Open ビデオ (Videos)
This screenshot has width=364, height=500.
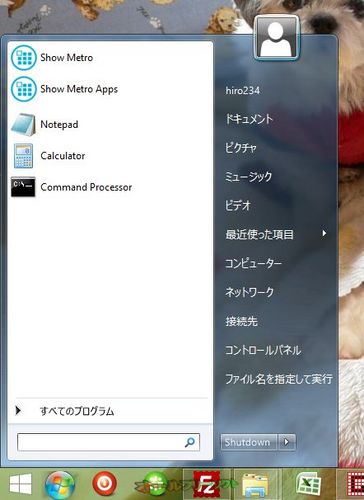[x=238, y=205]
